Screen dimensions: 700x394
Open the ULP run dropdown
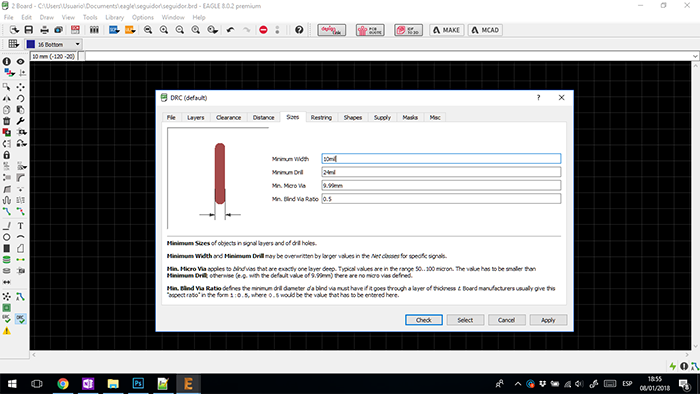pos(130,30)
